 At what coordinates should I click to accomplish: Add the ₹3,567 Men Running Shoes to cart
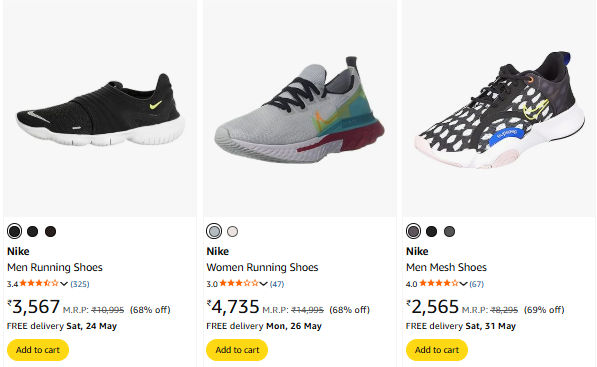click(38, 350)
